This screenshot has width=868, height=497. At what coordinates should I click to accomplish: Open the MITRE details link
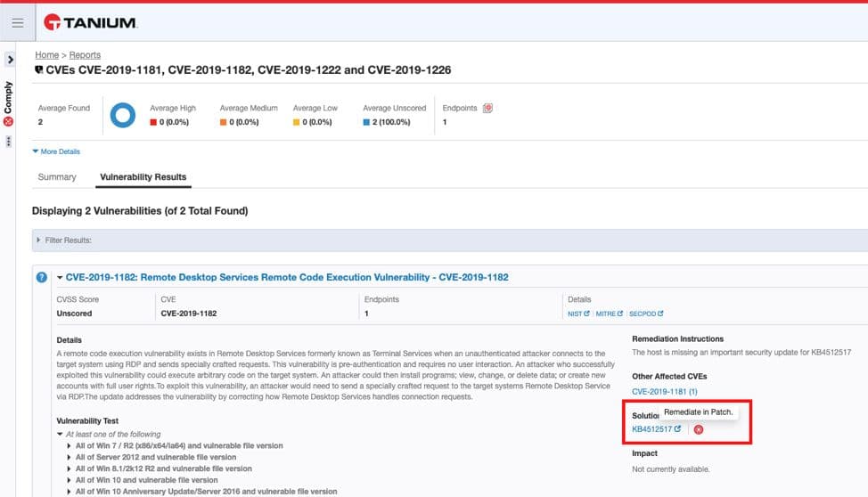pos(606,314)
